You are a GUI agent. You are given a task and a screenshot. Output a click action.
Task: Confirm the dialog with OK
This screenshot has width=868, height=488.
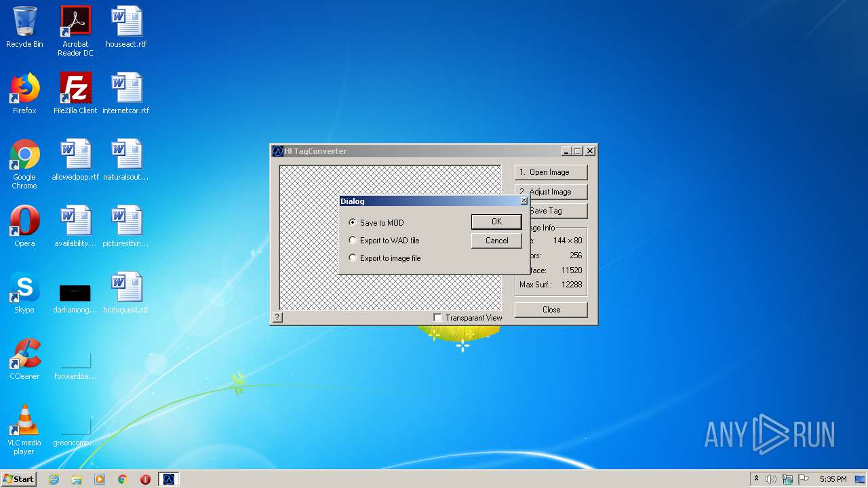coord(496,222)
